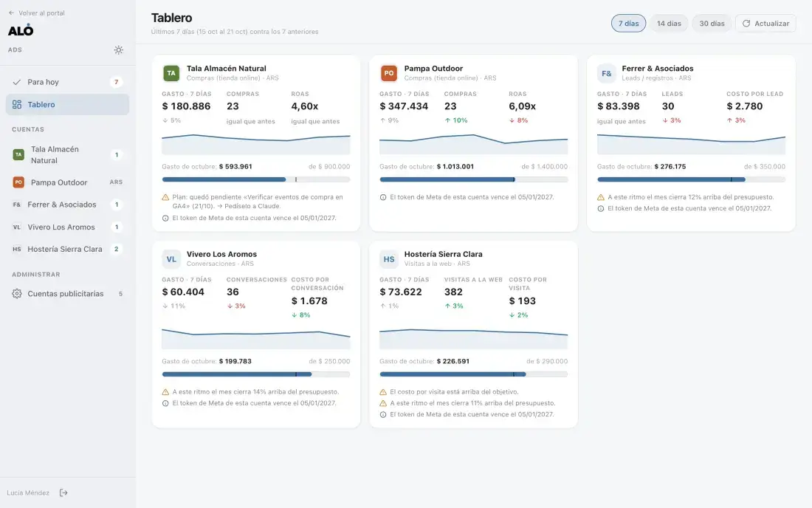Click the Hostería Sierra Clara badge 2 in the sidebar

click(117, 249)
